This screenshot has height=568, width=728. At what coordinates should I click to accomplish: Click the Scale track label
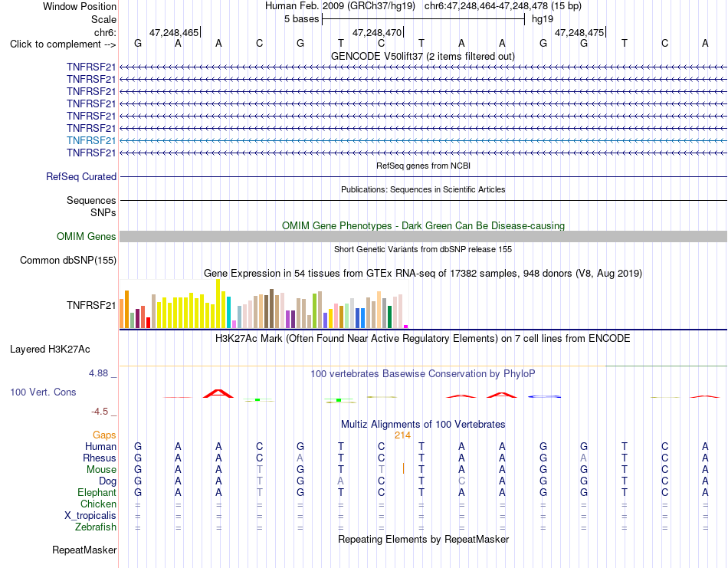click(x=103, y=19)
